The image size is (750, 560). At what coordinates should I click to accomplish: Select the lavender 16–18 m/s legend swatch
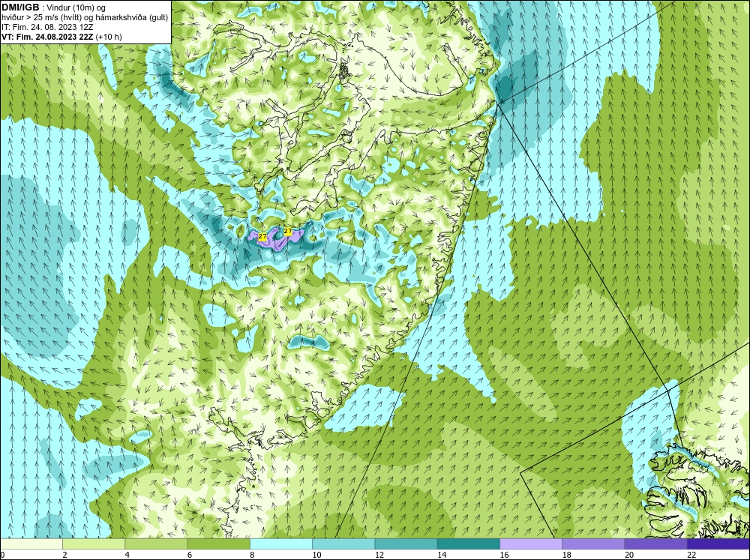pos(531,544)
